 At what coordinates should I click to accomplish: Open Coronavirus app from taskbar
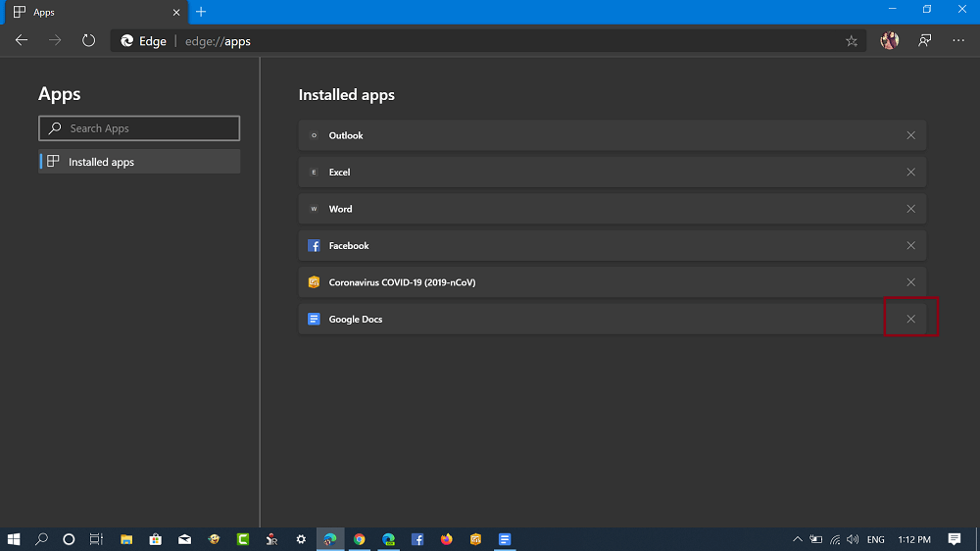(x=475, y=539)
